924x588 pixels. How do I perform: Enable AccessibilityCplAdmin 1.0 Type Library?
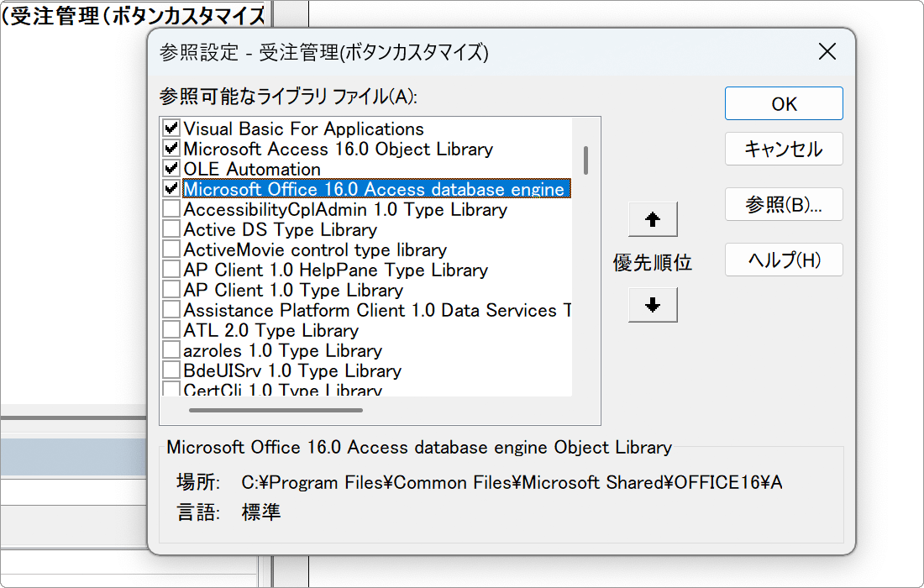(x=171, y=209)
